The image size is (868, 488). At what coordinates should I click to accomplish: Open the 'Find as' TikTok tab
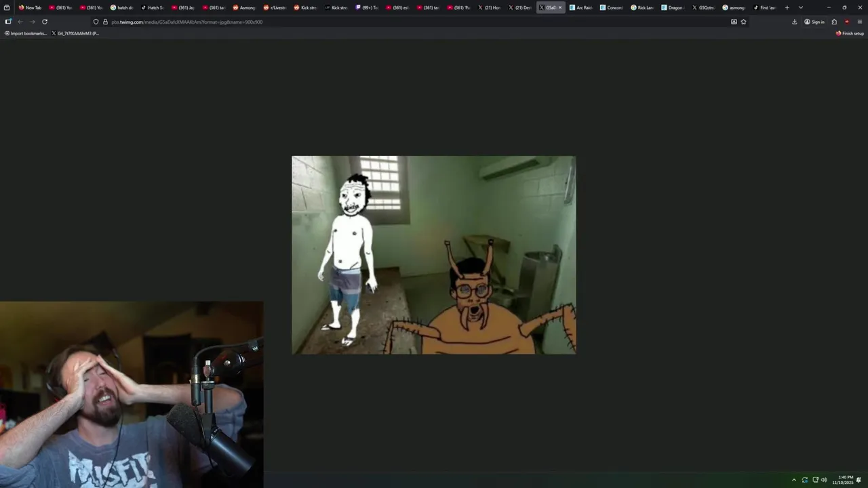[x=764, y=7]
